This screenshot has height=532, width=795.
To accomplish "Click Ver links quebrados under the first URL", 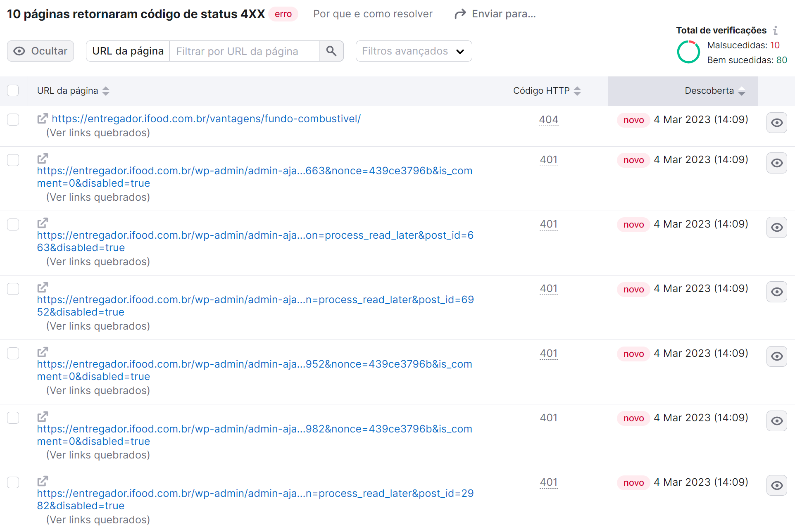I will 98,133.
